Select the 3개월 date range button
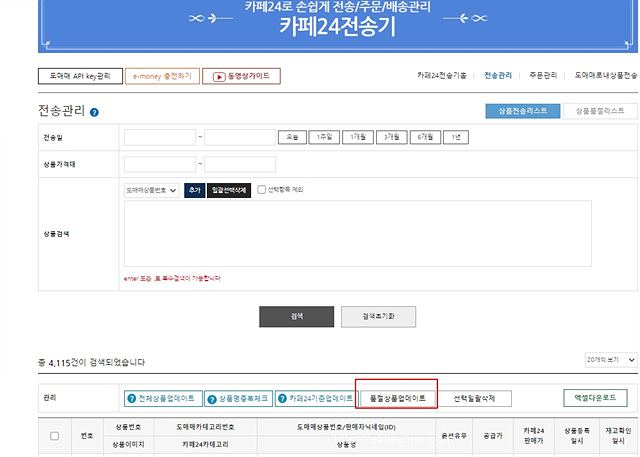 point(391,137)
